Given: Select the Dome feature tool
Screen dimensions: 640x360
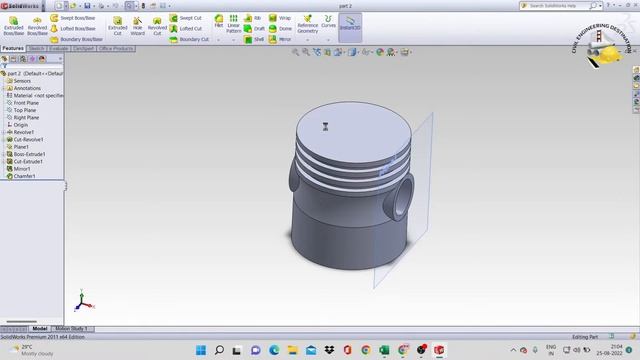Looking at the screenshot, I should (x=280, y=29).
